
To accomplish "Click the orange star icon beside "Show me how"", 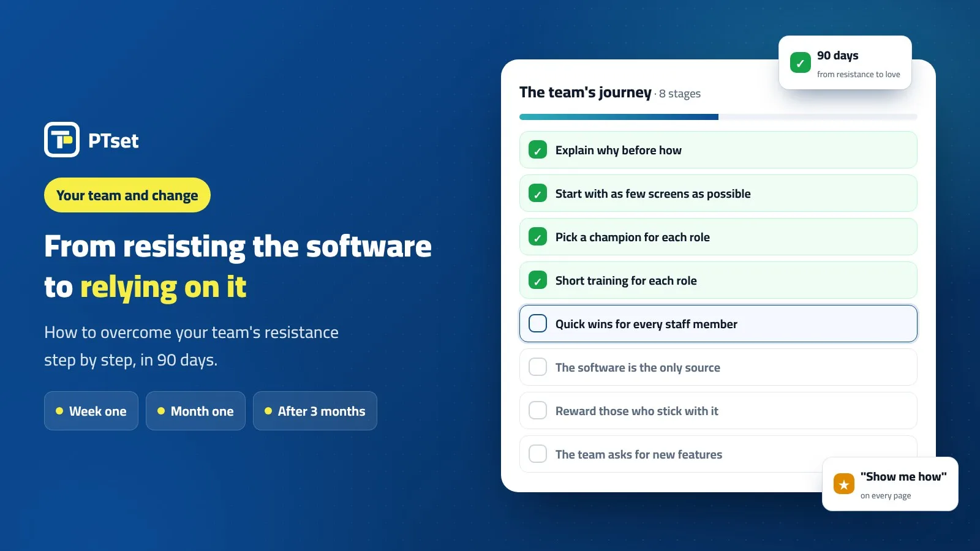I will pyautogui.click(x=844, y=484).
